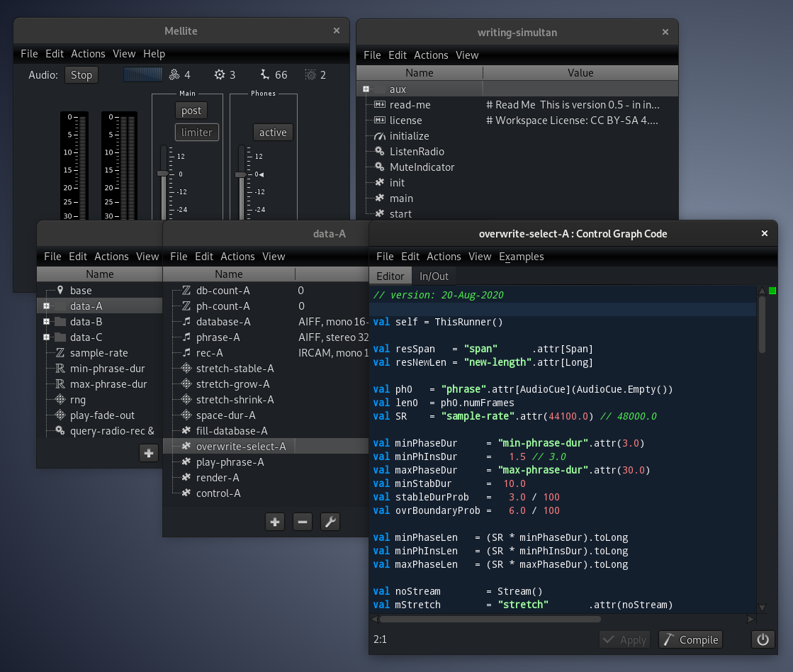Click the Main volume slider handle
This screenshot has height=672, width=793.
(x=163, y=173)
